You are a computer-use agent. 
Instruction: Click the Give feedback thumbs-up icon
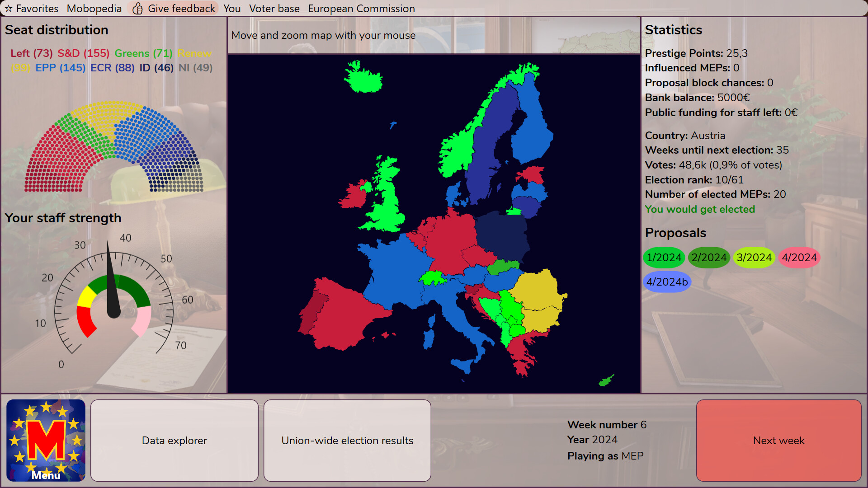coord(138,9)
